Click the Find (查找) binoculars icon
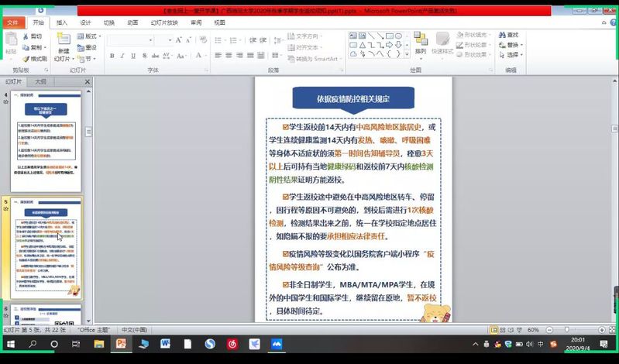The width and height of the screenshot is (619, 364). [x=501, y=35]
